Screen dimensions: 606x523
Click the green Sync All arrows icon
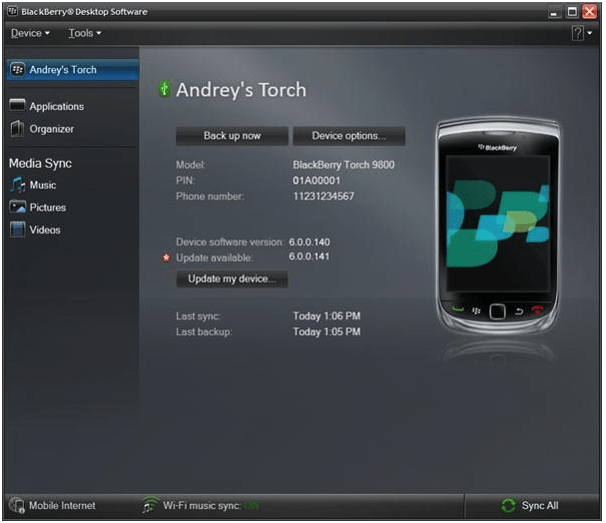click(x=508, y=506)
